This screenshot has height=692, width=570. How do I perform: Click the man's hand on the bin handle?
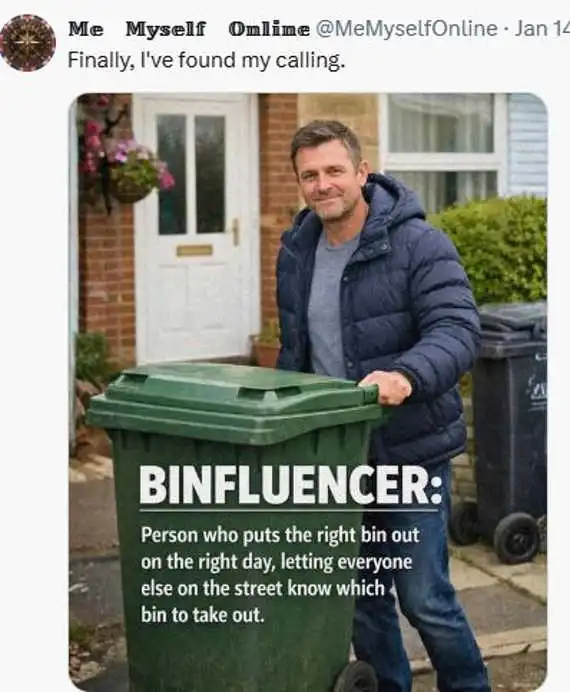coord(386,387)
